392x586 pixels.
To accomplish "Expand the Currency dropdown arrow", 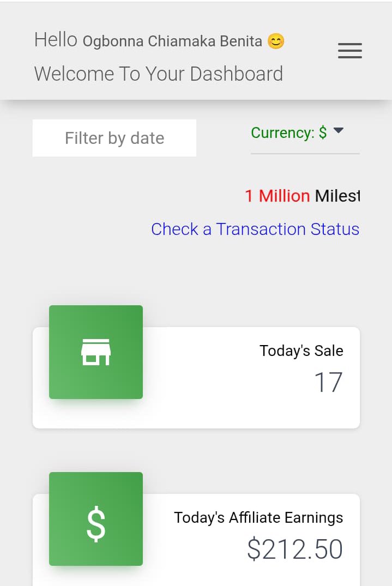I will click(x=338, y=130).
